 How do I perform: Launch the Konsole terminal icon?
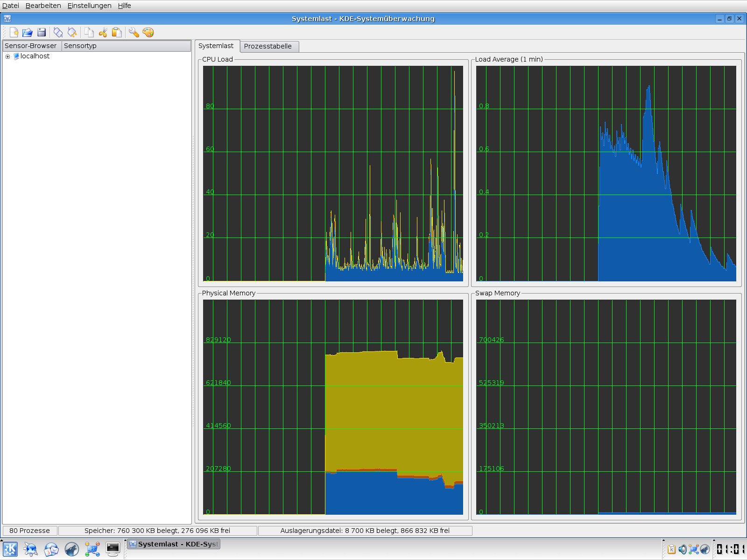(x=113, y=549)
